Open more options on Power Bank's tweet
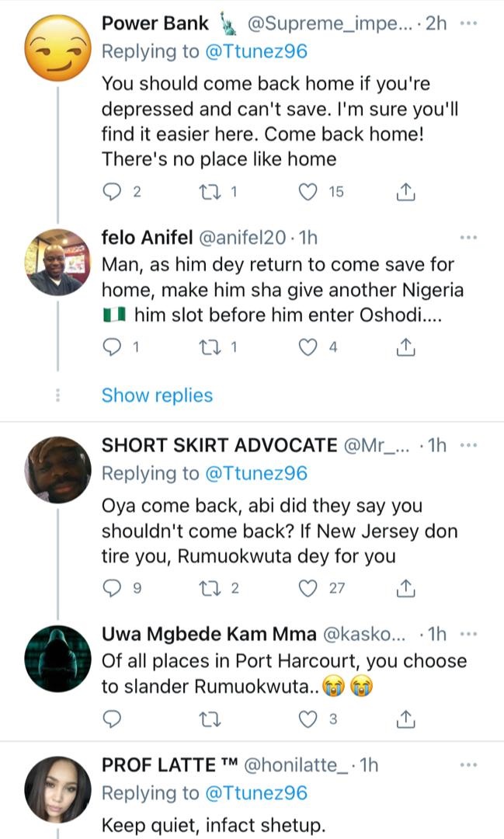This screenshot has height=839, width=504. 469,23
